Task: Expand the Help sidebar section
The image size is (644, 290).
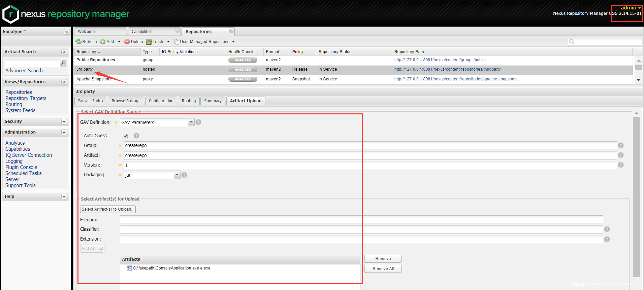Action: (x=64, y=196)
